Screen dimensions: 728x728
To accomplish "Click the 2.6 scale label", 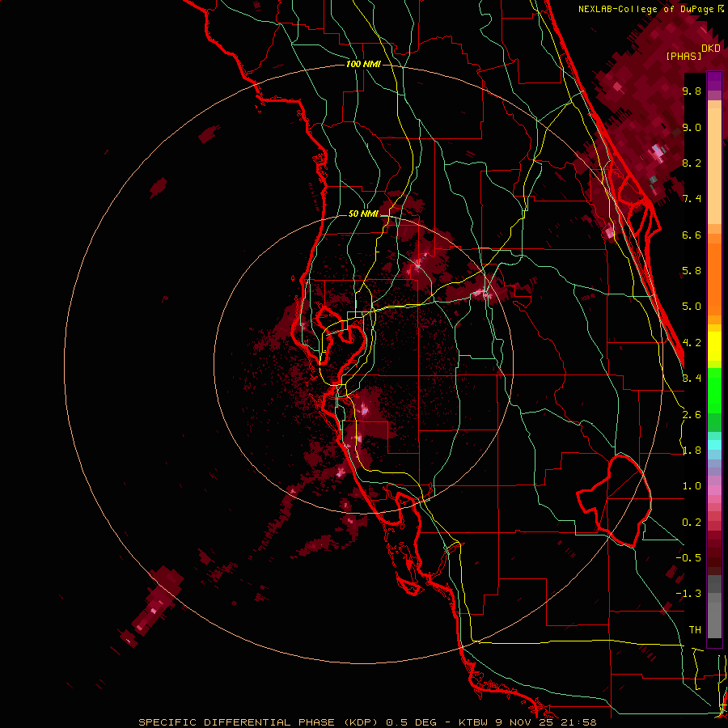I will click(x=692, y=415).
